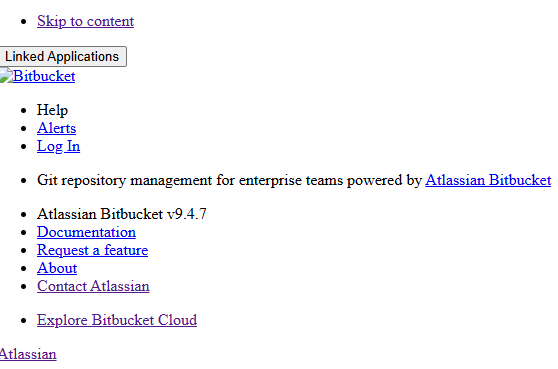Click the bullet beside Explore Bitbucket Cloud

(x=24, y=321)
